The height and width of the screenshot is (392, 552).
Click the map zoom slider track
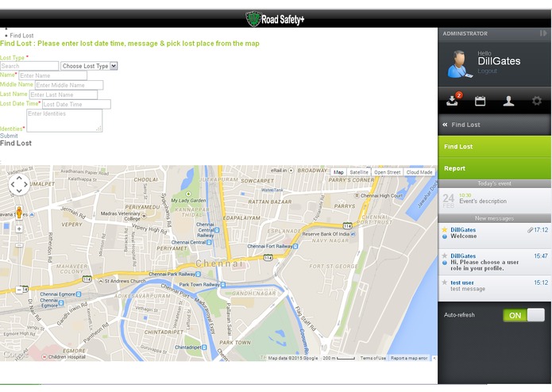tap(19, 259)
